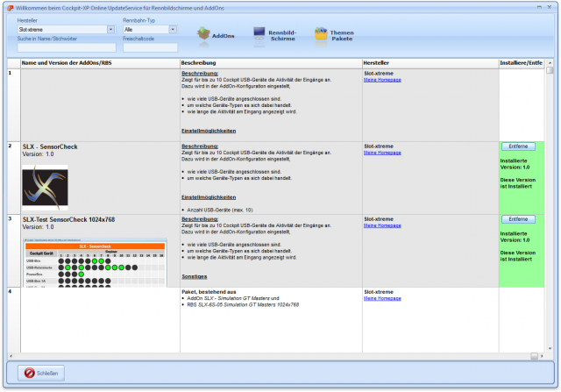This screenshot has height=392, width=561.
Task: Click the search by name/keyword field
Action: click(66, 47)
